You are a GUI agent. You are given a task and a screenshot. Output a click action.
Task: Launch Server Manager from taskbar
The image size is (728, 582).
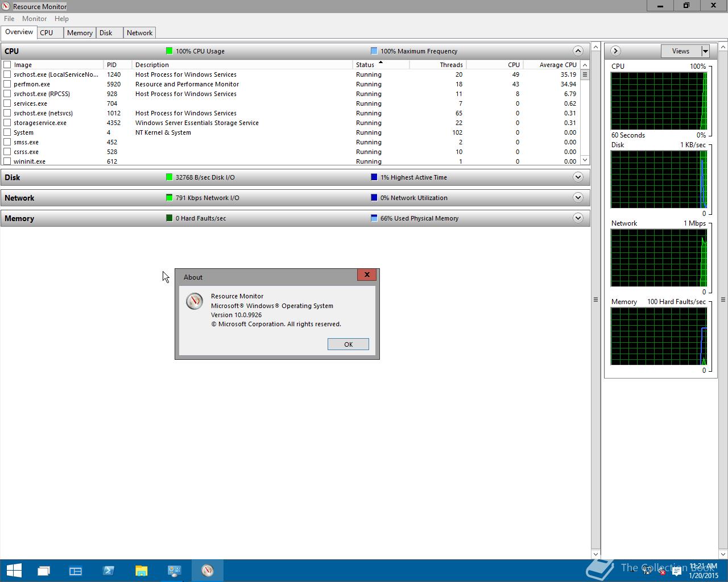(x=76, y=571)
